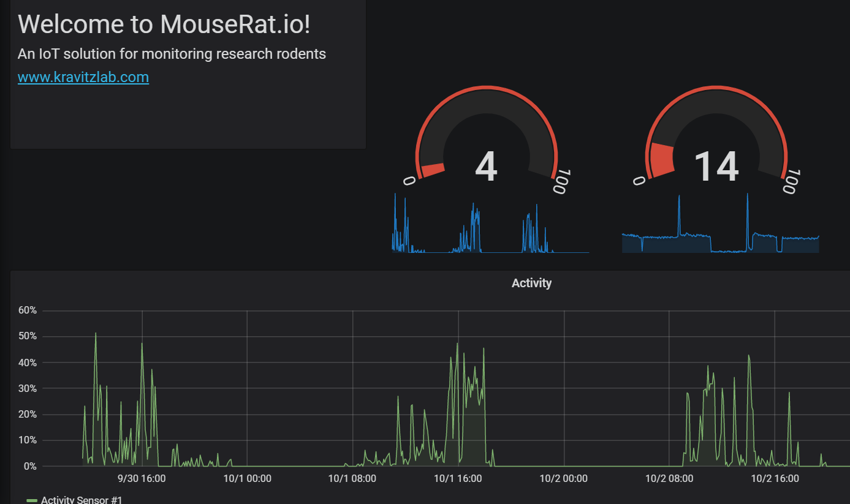Toggle the Activity Sensor #1 legend series
Image resolution: width=850 pixels, height=504 pixels.
pyautogui.click(x=82, y=500)
